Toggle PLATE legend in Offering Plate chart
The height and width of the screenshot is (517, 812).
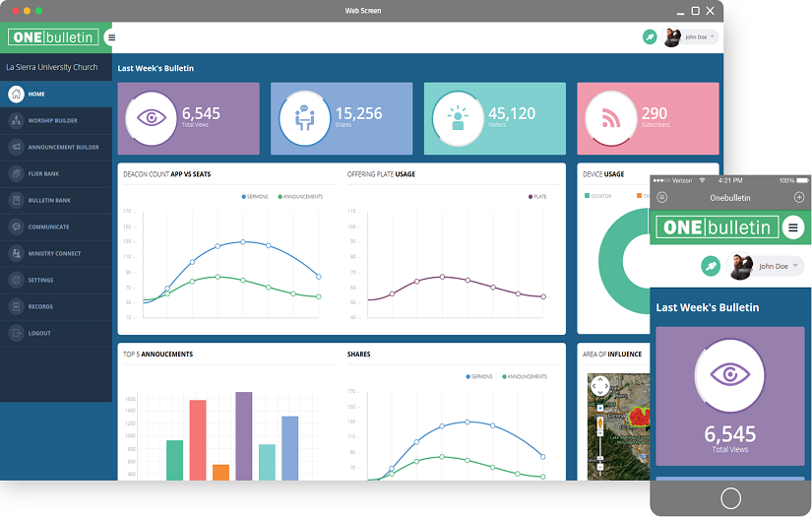(x=537, y=197)
